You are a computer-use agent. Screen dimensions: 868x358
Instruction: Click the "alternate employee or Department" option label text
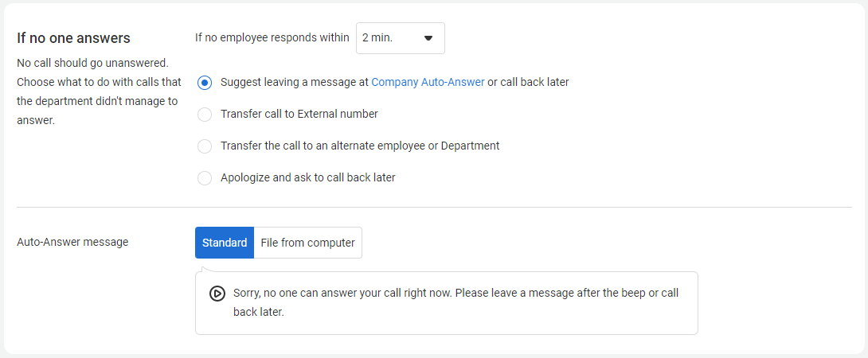coord(360,146)
